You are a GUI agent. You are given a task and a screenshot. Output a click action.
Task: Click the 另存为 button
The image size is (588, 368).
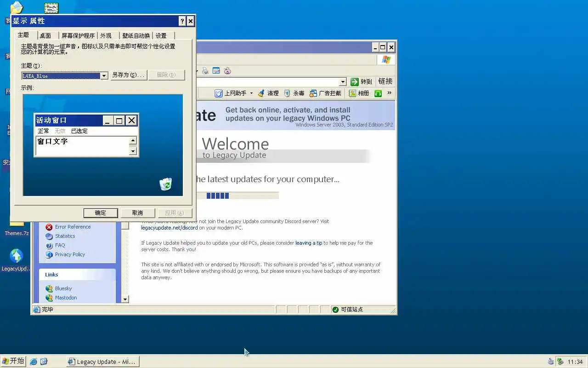tap(129, 75)
